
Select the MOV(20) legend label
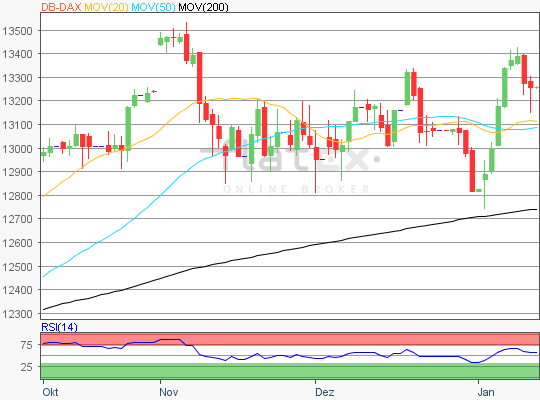[x=106, y=7]
